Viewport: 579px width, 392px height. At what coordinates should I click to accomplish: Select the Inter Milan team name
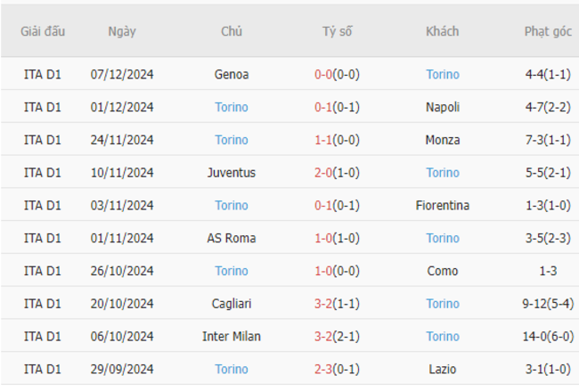pyautogui.click(x=232, y=337)
